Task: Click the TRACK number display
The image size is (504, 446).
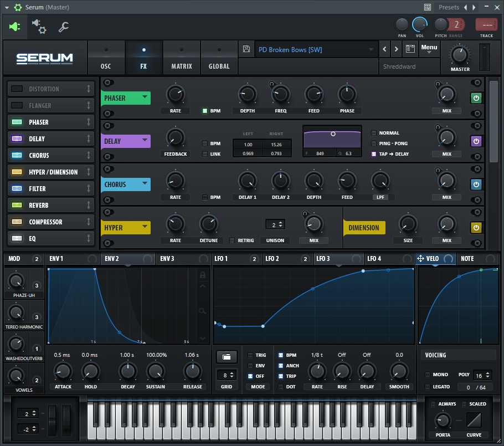Action: [x=486, y=25]
